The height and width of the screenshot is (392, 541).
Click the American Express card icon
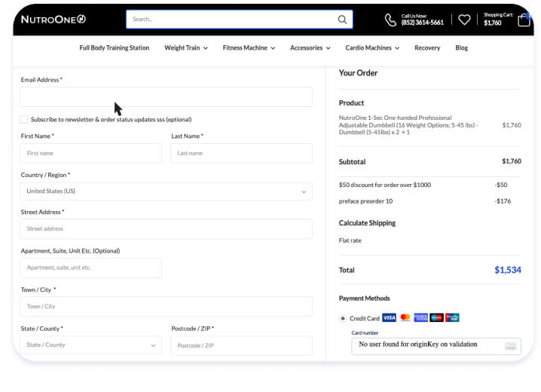click(x=420, y=318)
